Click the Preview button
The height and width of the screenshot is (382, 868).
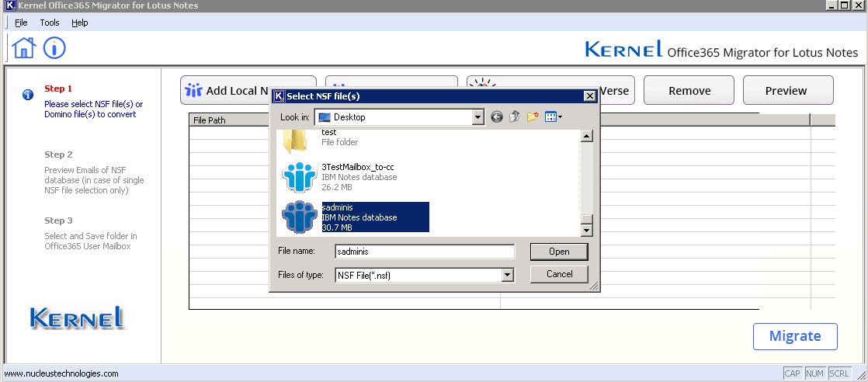(x=788, y=91)
